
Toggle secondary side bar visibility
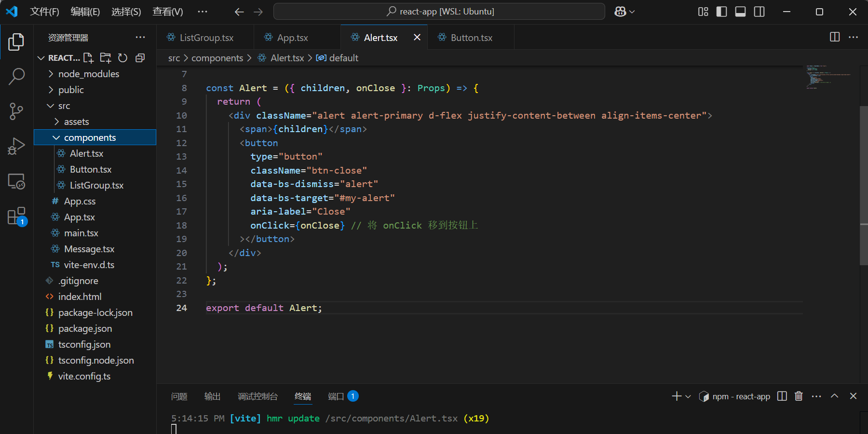click(x=759, y=12)
